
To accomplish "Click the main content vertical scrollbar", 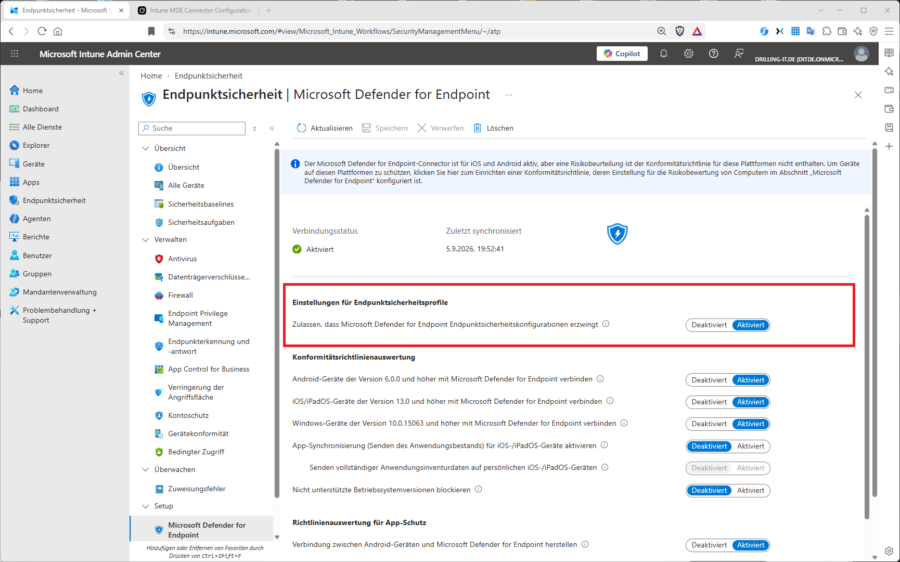I will click(874, 321).
